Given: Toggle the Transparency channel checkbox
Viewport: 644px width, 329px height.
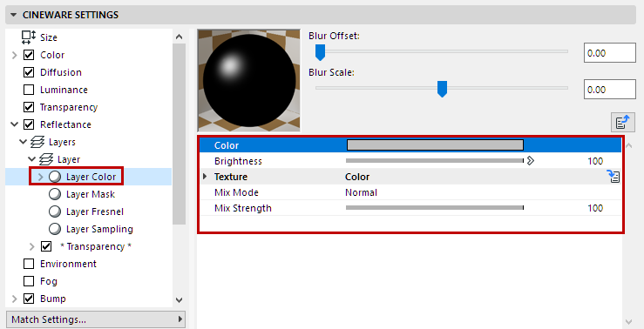Looking at the screenshot, I should (29, 107).
